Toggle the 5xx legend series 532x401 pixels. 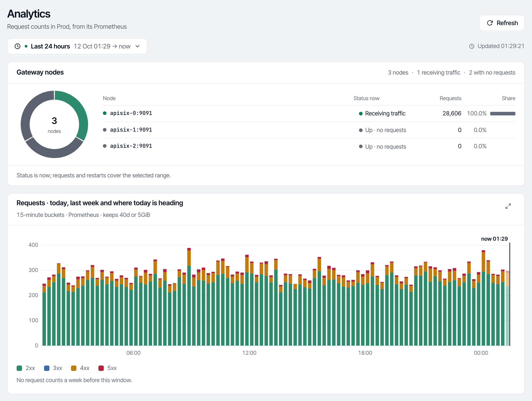(108, 368)
